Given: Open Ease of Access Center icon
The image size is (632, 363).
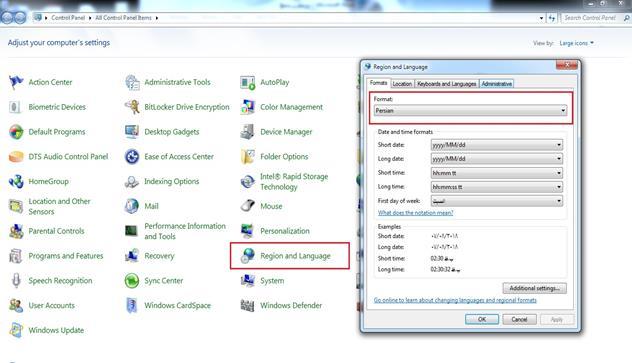Looking at the screenshot, I should 132,157.
